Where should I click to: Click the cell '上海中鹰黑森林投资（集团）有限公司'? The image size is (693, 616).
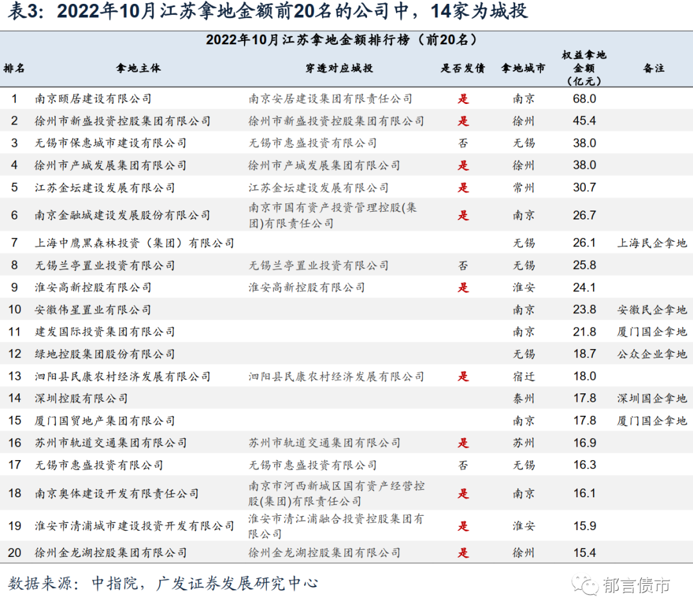(135, 243)
